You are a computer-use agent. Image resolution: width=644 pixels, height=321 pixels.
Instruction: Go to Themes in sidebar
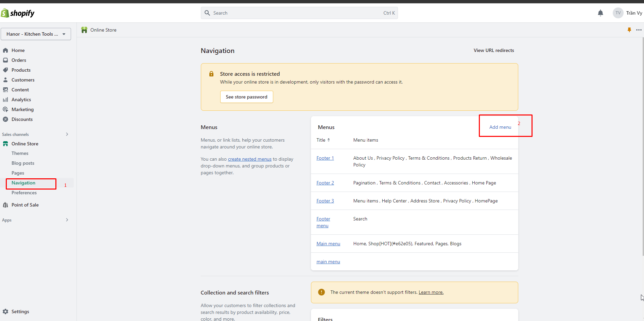(x=20, y=153)
